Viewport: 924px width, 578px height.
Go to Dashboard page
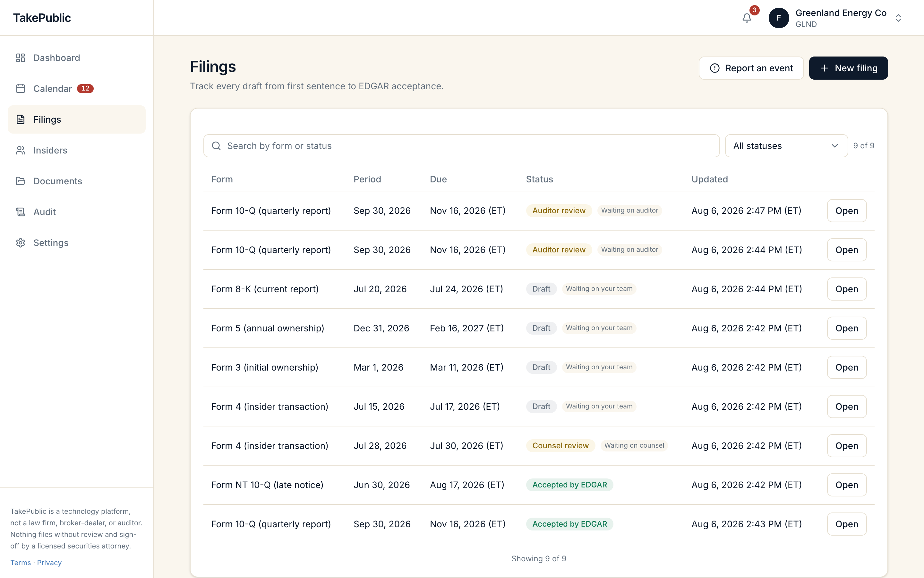coord(76,58)
